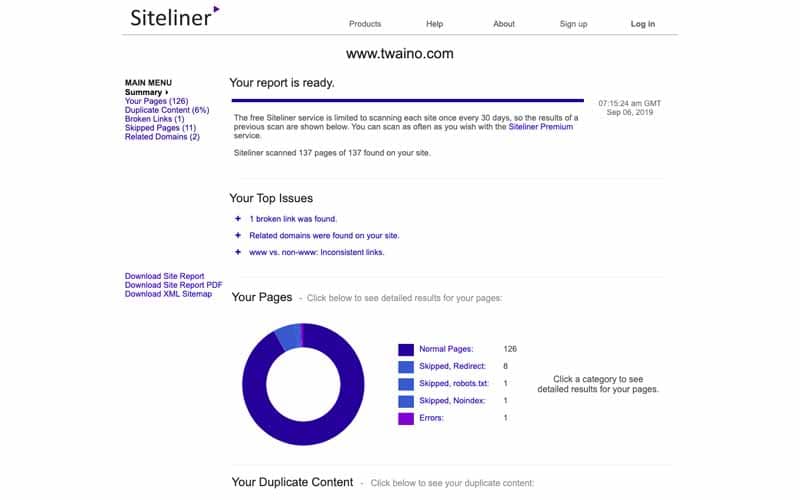Open Related Domains (2) in sidebar
Viewport: 800px width, 500px height.
pos(162,137)
